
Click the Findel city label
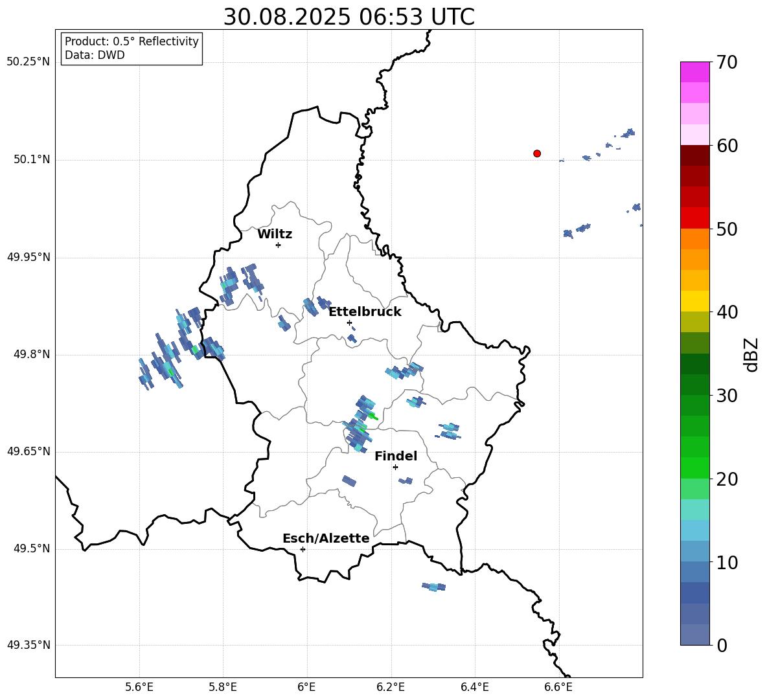pyautogui.click(x=396, y=456)
